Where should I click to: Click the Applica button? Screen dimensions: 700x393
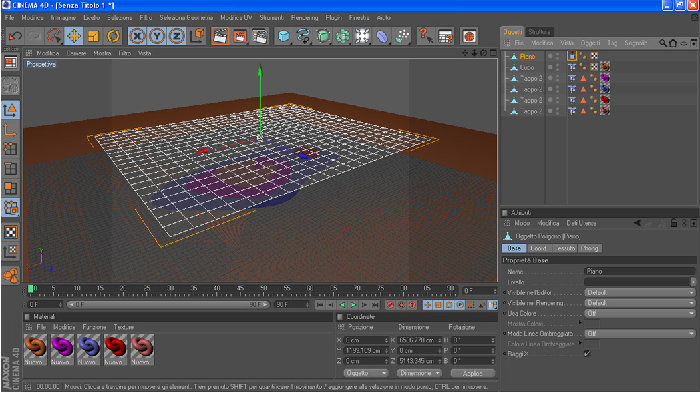point(473,373)
